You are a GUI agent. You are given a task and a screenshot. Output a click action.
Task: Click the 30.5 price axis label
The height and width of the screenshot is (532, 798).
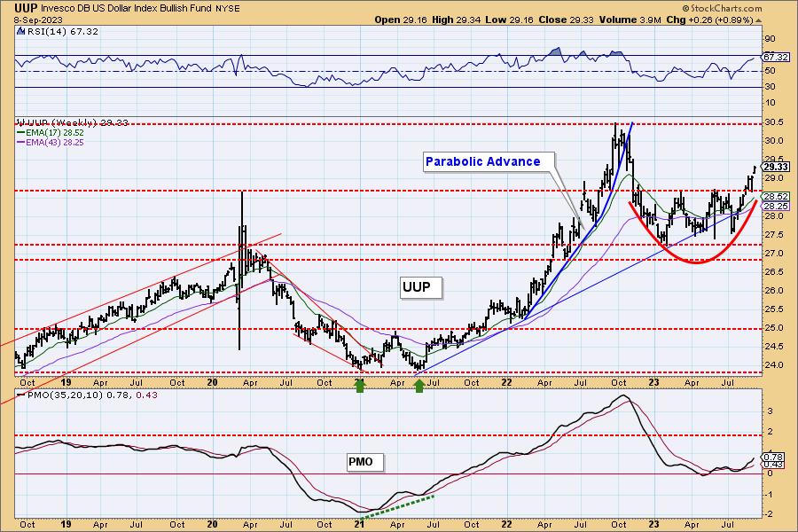773,122
